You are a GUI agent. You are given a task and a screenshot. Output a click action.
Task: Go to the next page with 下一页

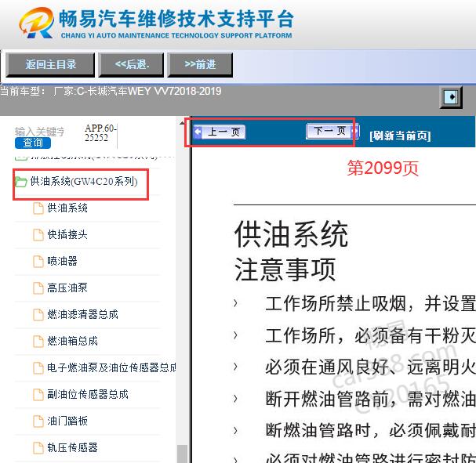(x=332, y=131)
